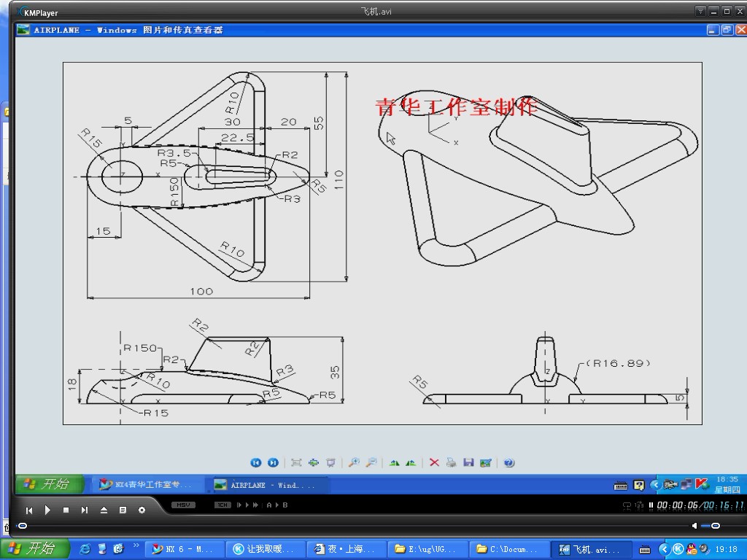Viewport: 747px width, 560px height.
Task: Click NX4青华工作室 taskbar item in video
Action: click(x=147, y=484)
